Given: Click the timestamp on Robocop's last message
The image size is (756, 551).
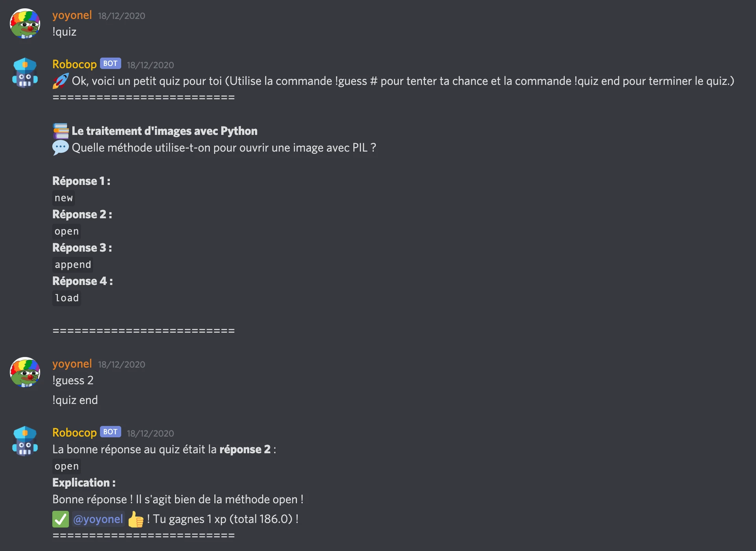Looking at the screenshot, I should click(150, 432).
